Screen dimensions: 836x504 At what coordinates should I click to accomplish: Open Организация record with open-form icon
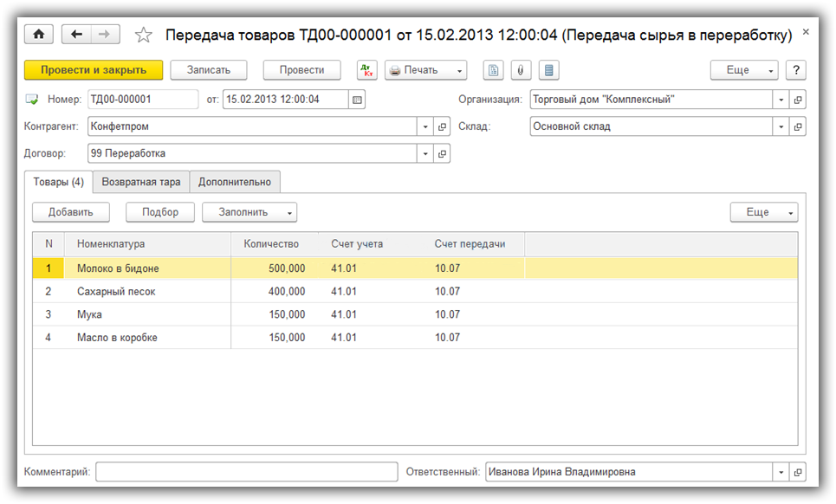[x=798, y=100]
